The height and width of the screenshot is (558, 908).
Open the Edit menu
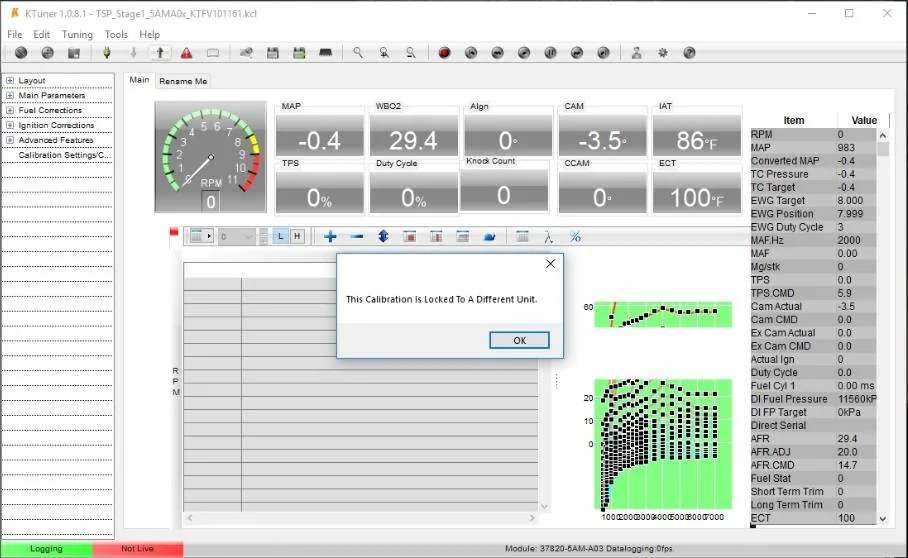41,34
